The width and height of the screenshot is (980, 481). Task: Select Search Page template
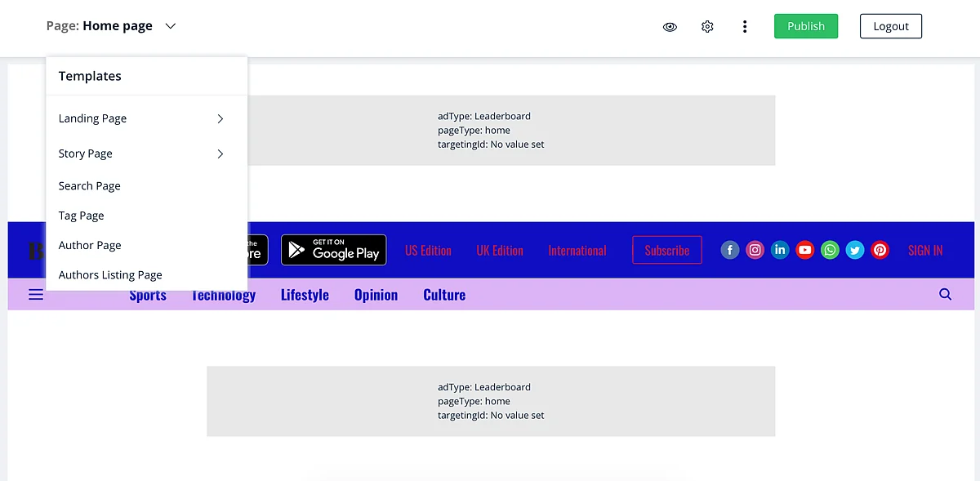pos(90,186)
